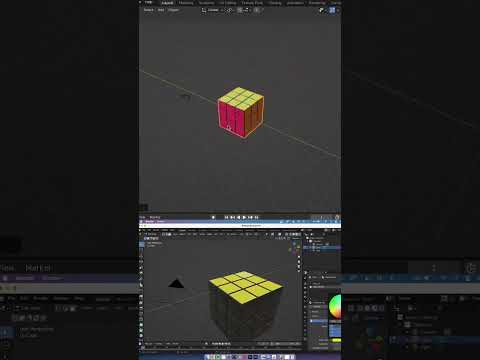Select the highlighted outliner row in the lower window
The width and height of the screenshot is (480, 360).
[322, 248]
